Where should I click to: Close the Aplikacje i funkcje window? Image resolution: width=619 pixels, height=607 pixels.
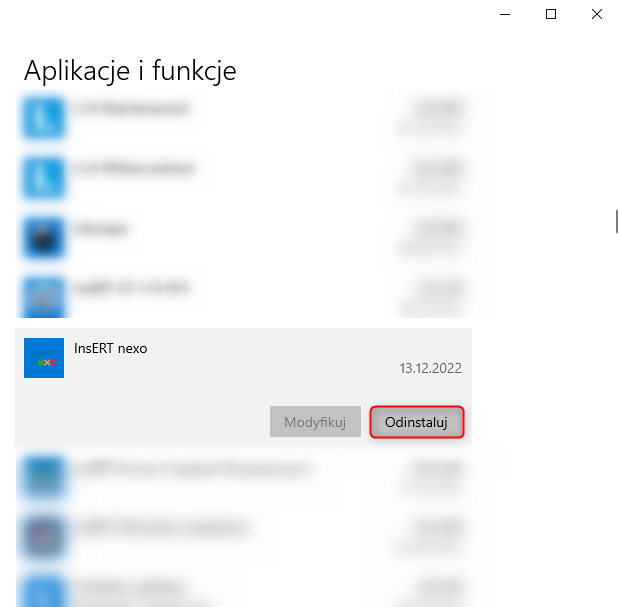coord(597,14)
